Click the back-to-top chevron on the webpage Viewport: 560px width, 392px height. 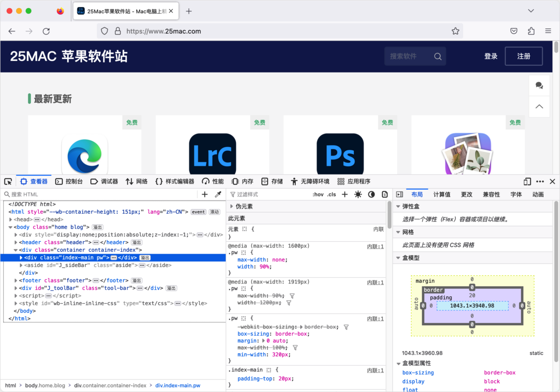[539, 107]
